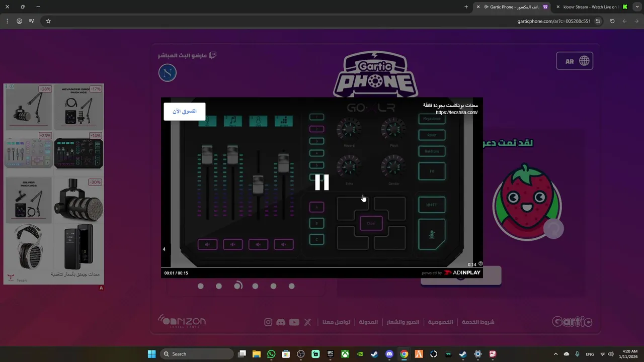
Task: Click the microphone tray icon
Action: pyautogui.click(x=577, y=354)
